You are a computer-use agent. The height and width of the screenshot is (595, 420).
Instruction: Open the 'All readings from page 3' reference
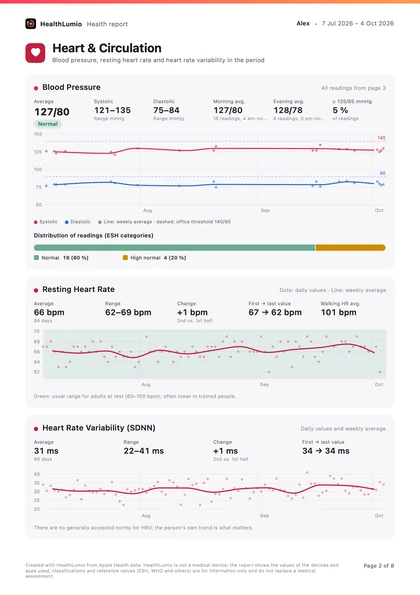click(x=353, y=88)
